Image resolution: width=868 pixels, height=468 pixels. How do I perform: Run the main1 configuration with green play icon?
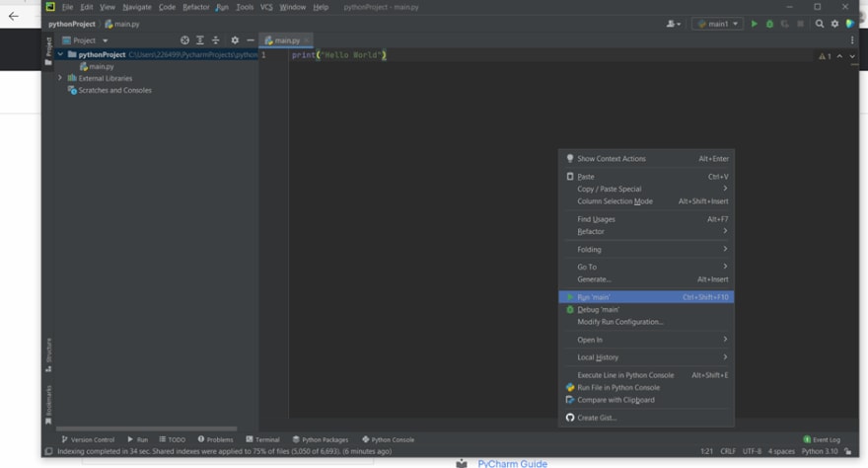point(754,24)
